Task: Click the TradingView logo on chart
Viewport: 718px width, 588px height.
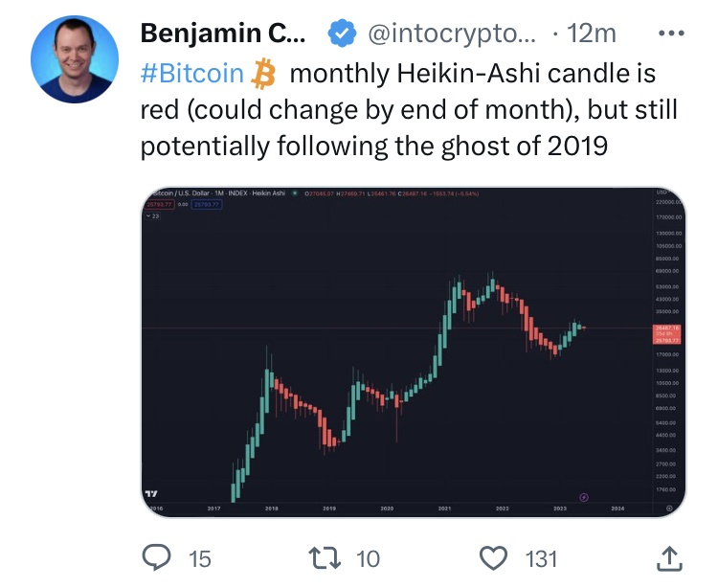Action: click(x=150, y=491)
